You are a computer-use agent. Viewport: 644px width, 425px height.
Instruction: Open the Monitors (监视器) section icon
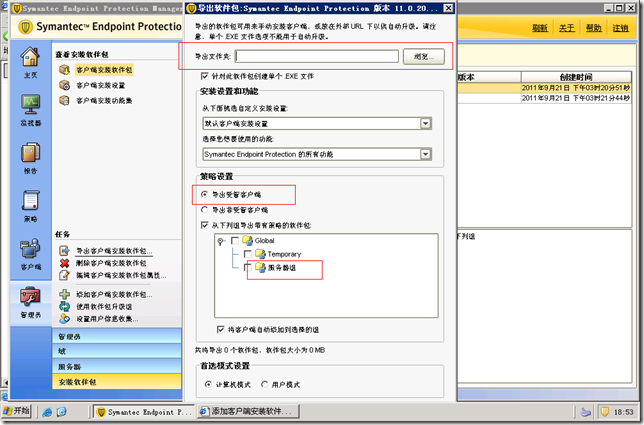coord(31,105)
